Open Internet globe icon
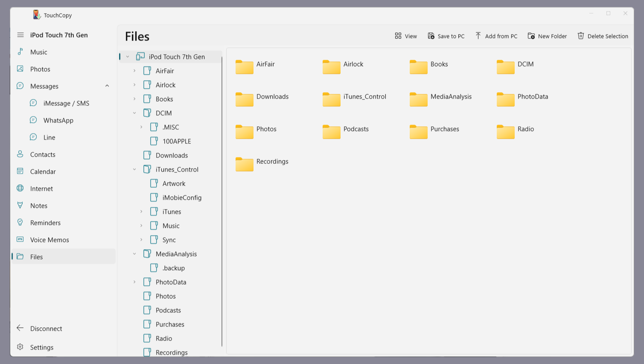This screenshot has width=644, height=364. tap(20, 188)
